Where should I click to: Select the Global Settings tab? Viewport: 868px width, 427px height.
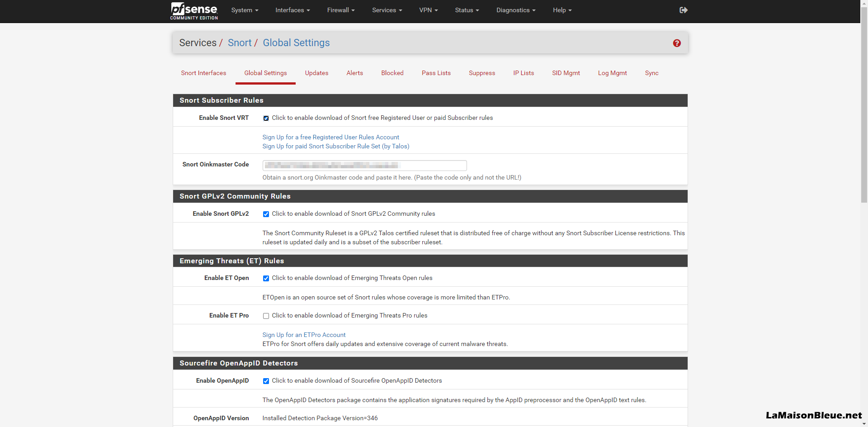coord(265,73)
